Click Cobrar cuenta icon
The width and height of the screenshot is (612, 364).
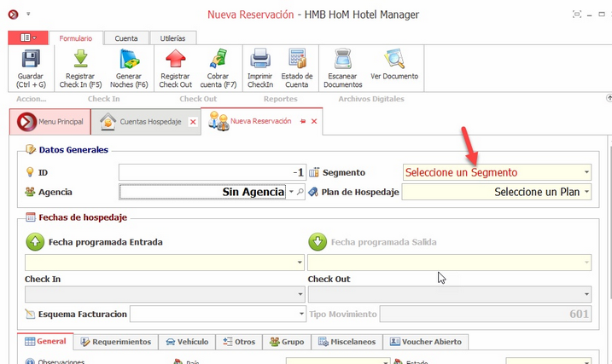(x=218, y=61)
